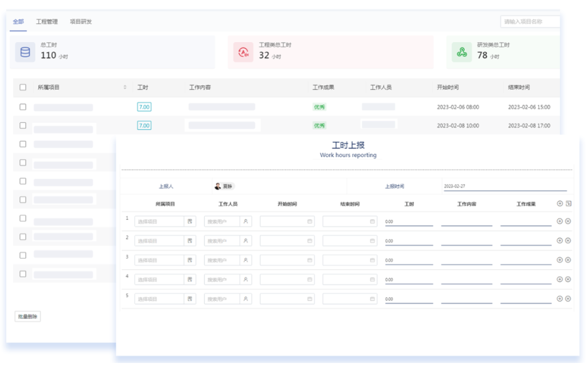Check the first table row checkbox

[x=23, y=107]
